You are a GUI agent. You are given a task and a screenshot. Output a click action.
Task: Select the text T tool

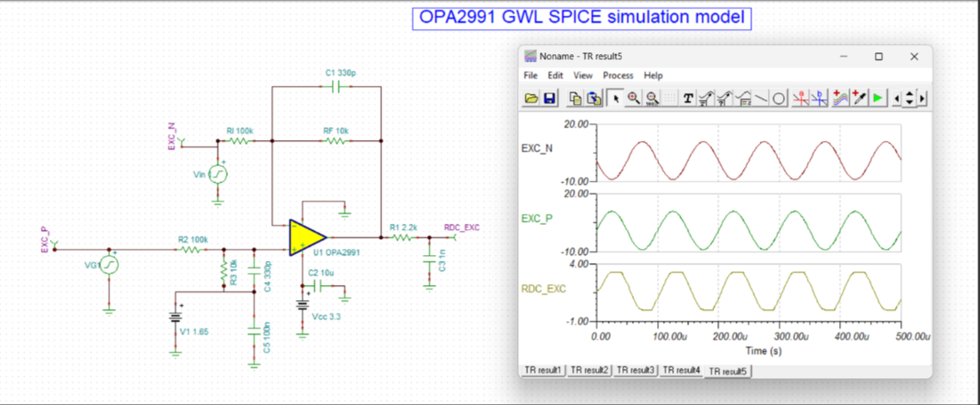pos(688,98)
